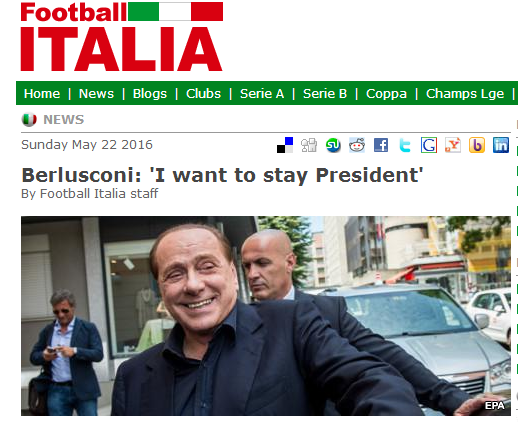Share the article on Facebook

381,145
